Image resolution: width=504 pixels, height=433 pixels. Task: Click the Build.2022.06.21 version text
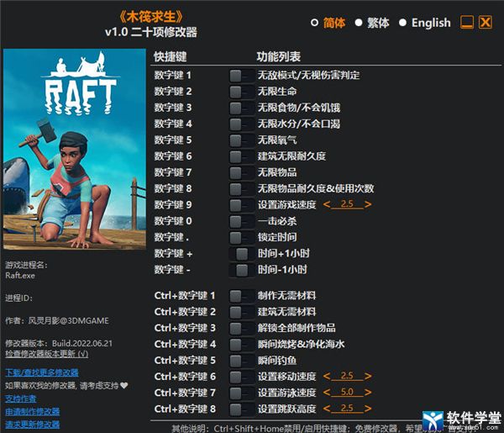[82, 344]
